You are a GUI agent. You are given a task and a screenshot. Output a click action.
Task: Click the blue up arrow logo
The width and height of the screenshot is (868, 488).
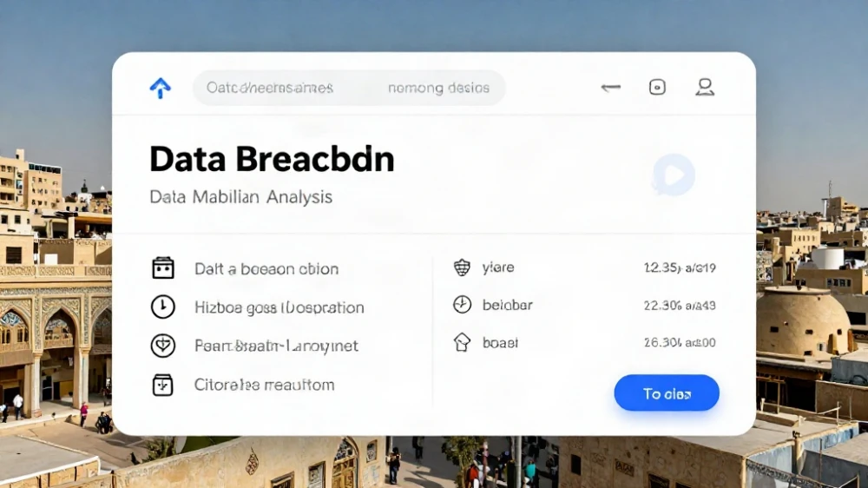(161, 88)
